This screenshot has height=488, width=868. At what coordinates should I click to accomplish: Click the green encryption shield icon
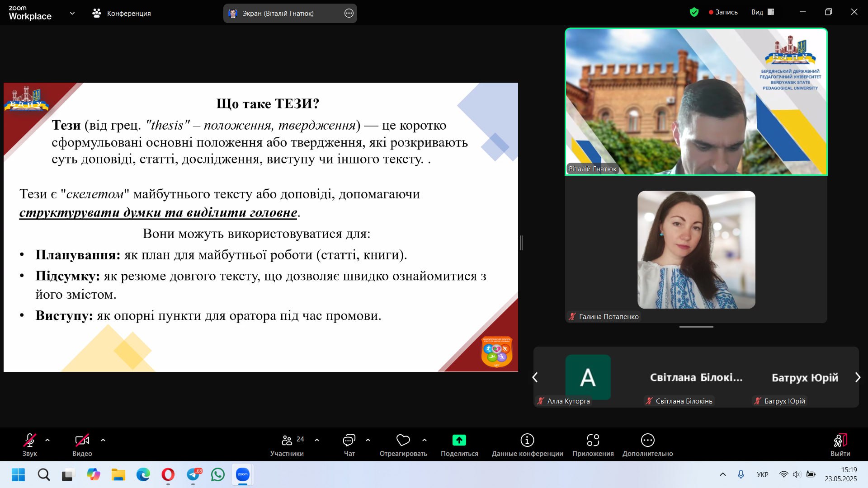(x=694, y=12)
